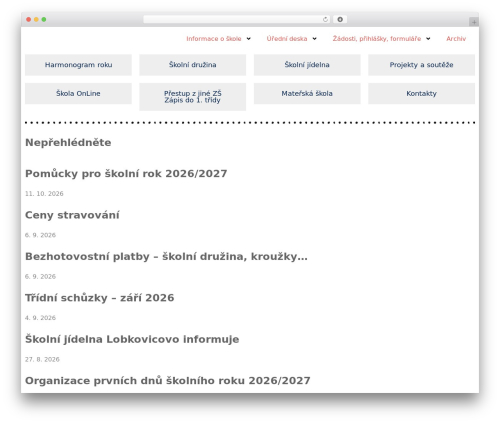The image size is (500, 423).
Task: Focus the browser address bar
Action: coord(237,20)
